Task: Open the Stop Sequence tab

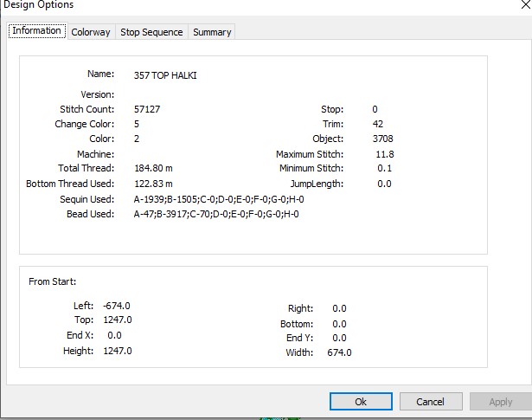Action: pyautogui.click(x=151, y=32)
